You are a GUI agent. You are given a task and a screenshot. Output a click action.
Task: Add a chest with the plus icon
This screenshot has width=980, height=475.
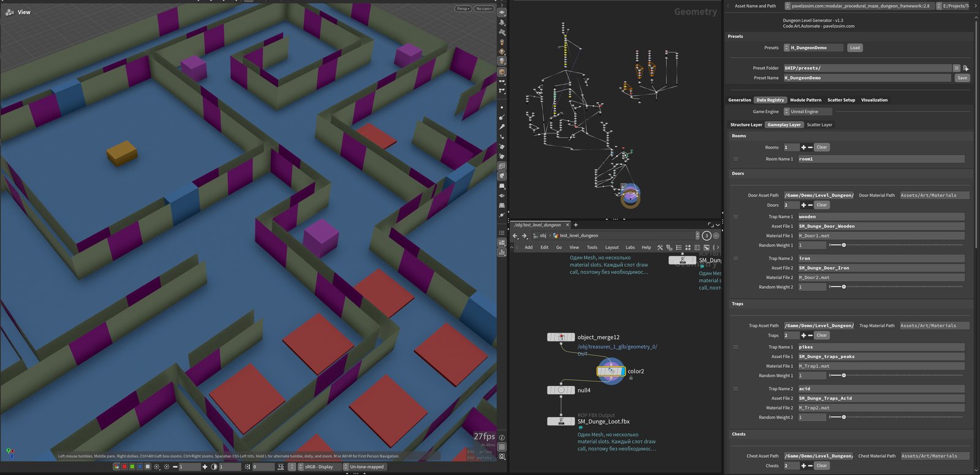(804, 466)
